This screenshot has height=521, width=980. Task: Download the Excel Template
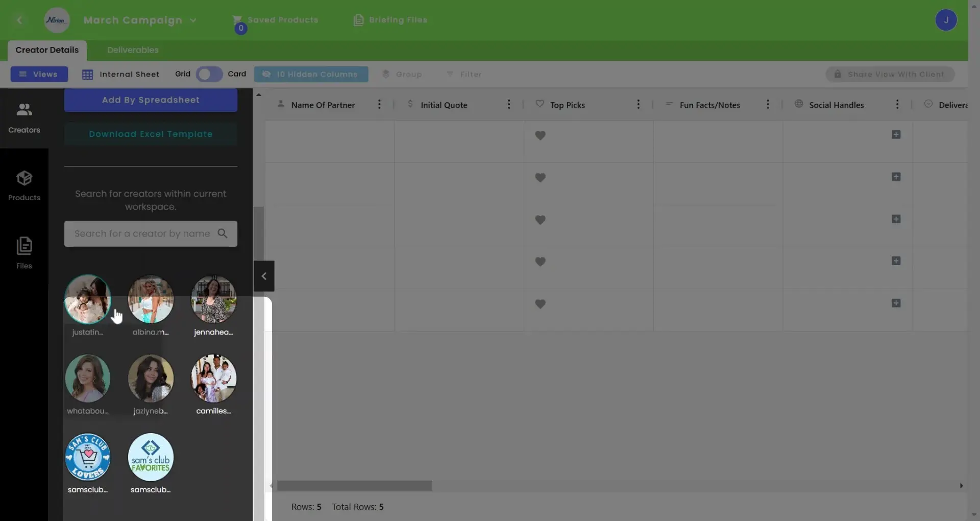[151, 134]
